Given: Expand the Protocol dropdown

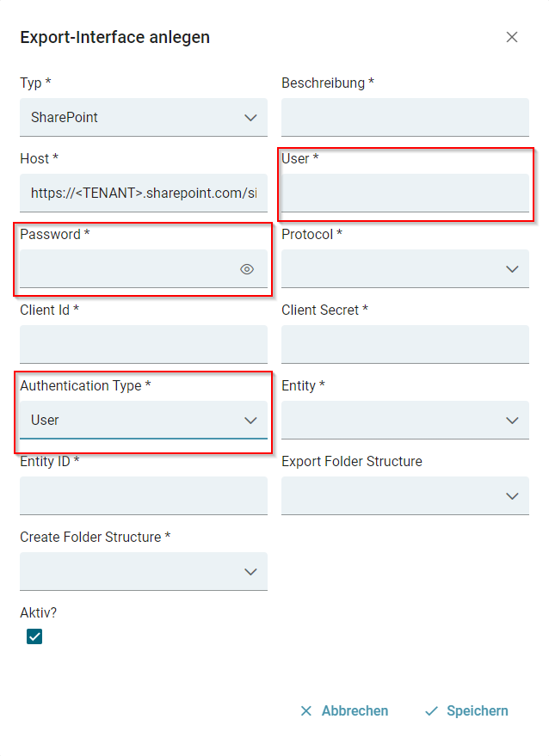Looking at the screenshot, I should (404, 269).
